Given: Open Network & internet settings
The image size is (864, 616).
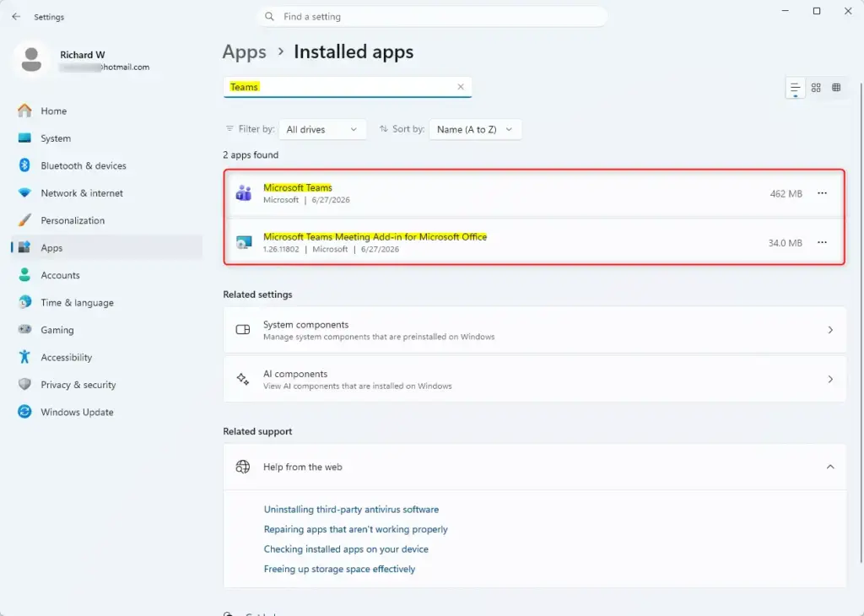Looking at the screenshot, I should click(107, 193).
